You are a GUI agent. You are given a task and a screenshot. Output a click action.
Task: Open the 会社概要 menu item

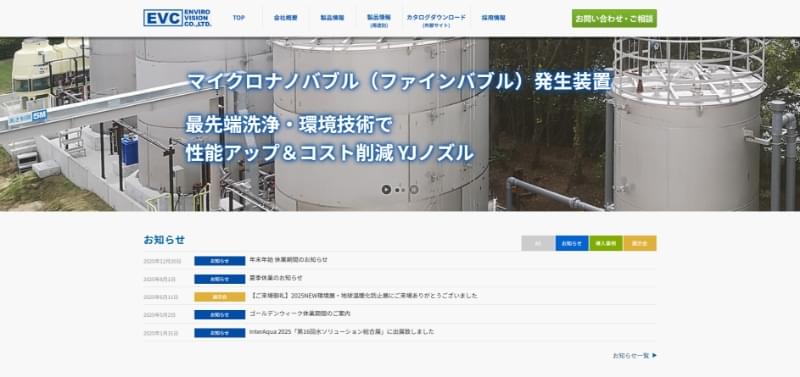pyautogui.click(x=285, y=18)
